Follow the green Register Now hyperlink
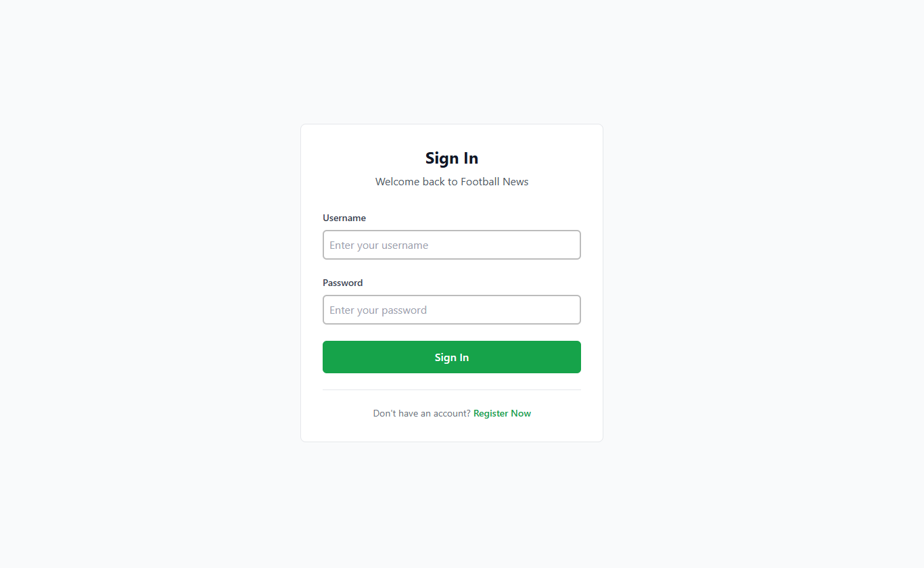Image resolution: width=924 pixels, height=568 pixels. [502, 413]
